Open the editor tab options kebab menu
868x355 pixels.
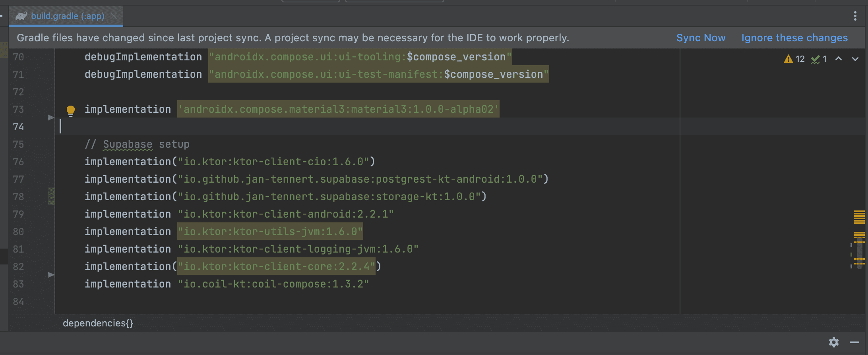click(x=855, y=16)
